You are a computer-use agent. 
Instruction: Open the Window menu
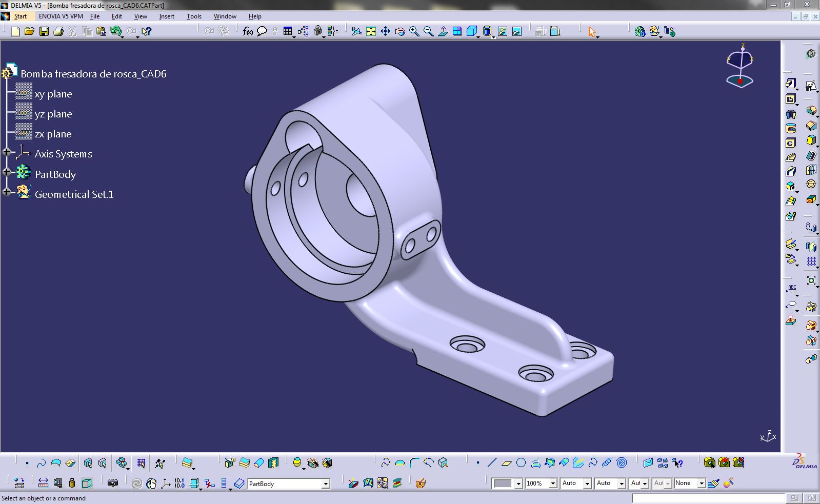pyautogui.click(x=225, y=16)
